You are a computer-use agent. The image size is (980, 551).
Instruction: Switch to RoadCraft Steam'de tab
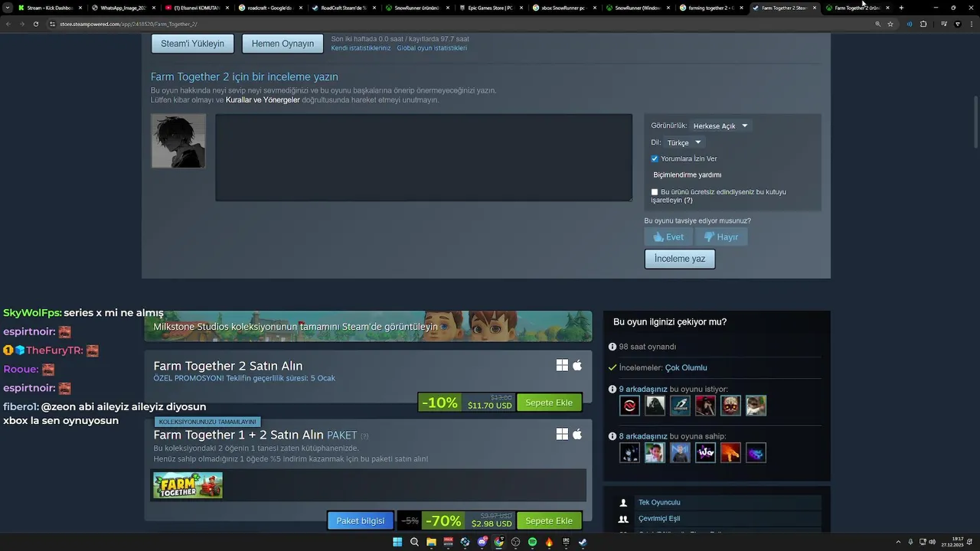click(x=343, y=8)
